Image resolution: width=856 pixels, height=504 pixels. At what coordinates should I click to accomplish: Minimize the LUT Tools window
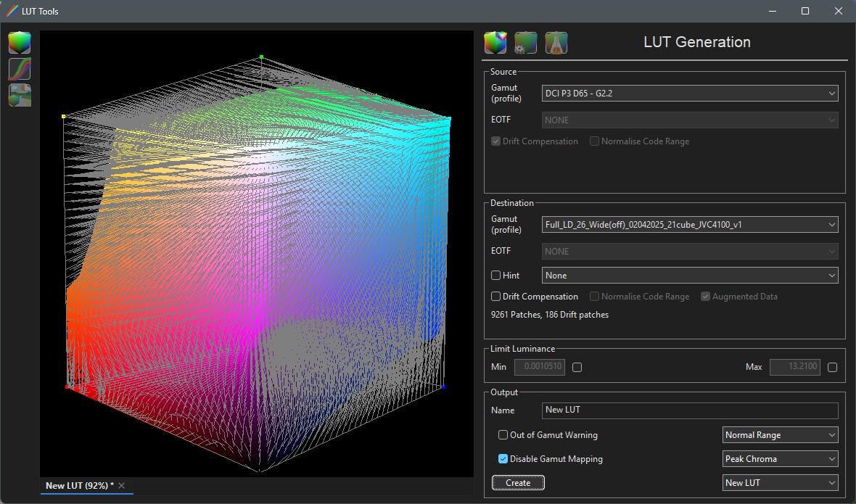pos(773,11)
